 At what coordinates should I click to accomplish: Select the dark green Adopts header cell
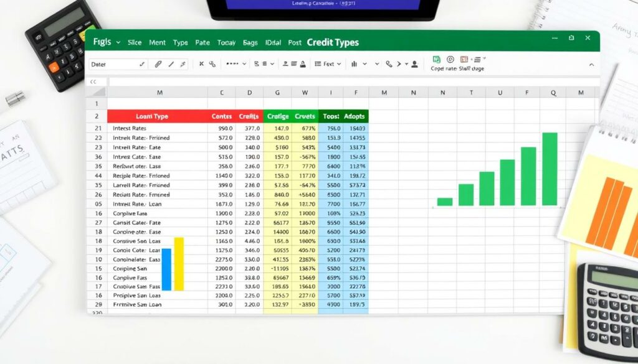(356, 116)
